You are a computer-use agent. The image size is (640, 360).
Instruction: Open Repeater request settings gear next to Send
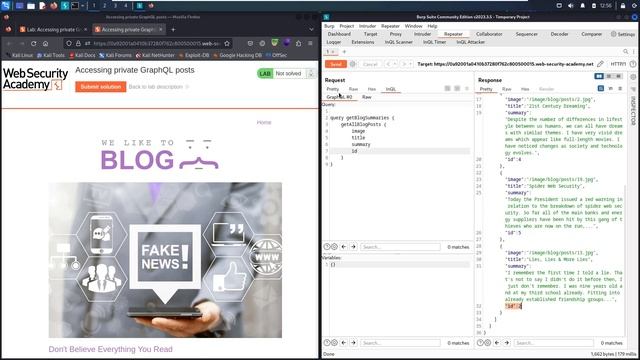pos(353,64)
